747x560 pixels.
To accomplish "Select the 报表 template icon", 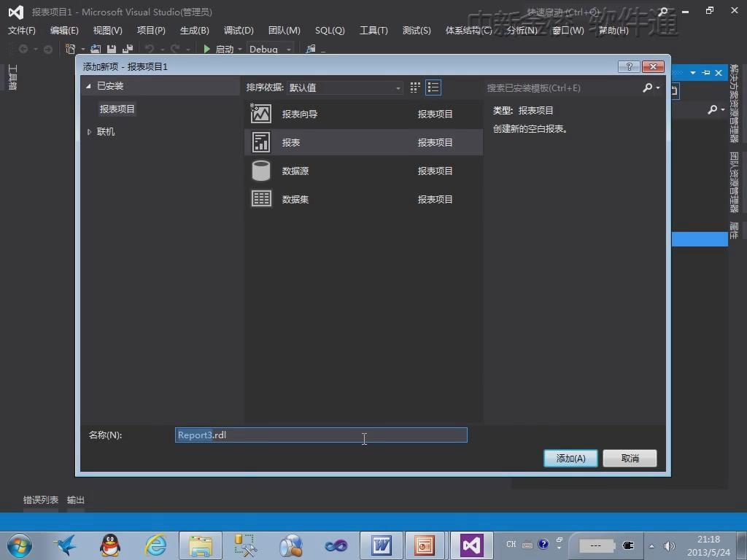I will [261, 142].
